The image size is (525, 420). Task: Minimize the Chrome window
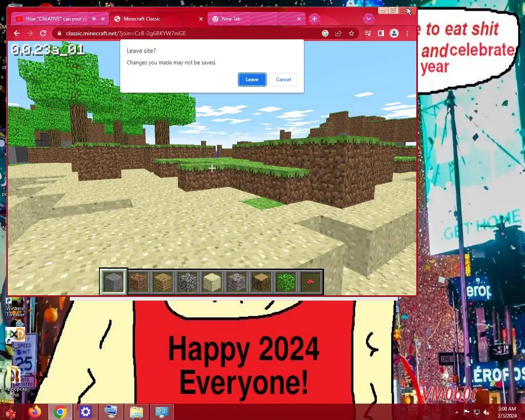[383, 11]
